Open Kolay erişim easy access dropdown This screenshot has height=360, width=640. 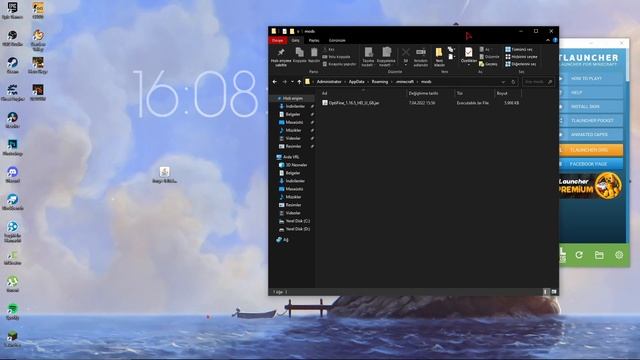click(451, 57)
